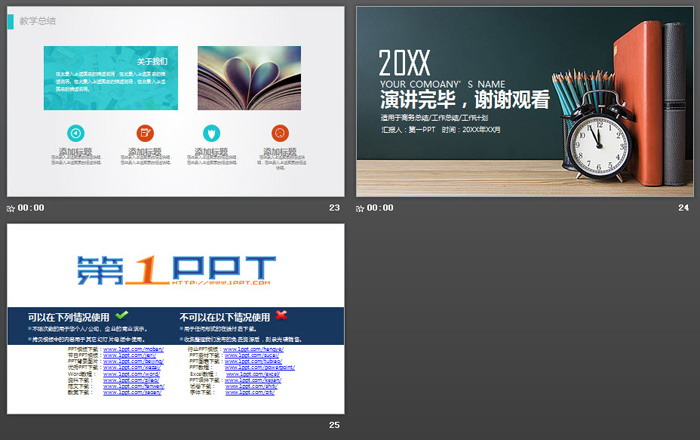Click the slide number 25 label

[x=334, y=425]
